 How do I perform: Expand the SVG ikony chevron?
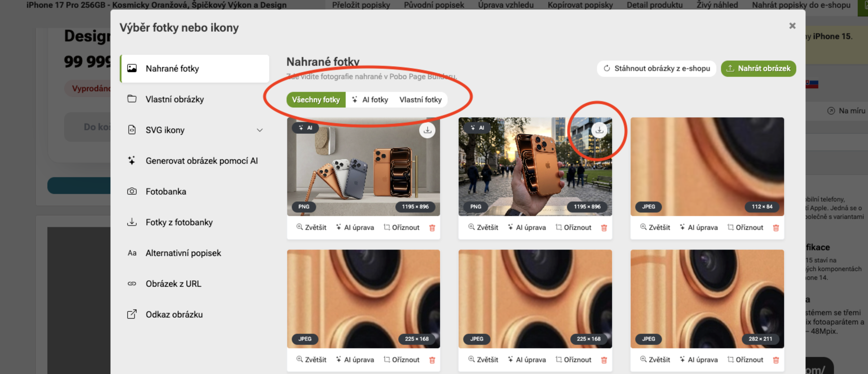click(x=259, y=130)
